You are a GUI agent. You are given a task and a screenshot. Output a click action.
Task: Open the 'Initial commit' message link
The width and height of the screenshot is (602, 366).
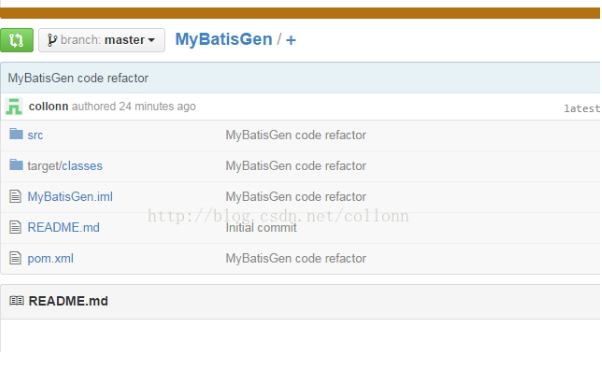pos(261,228)
